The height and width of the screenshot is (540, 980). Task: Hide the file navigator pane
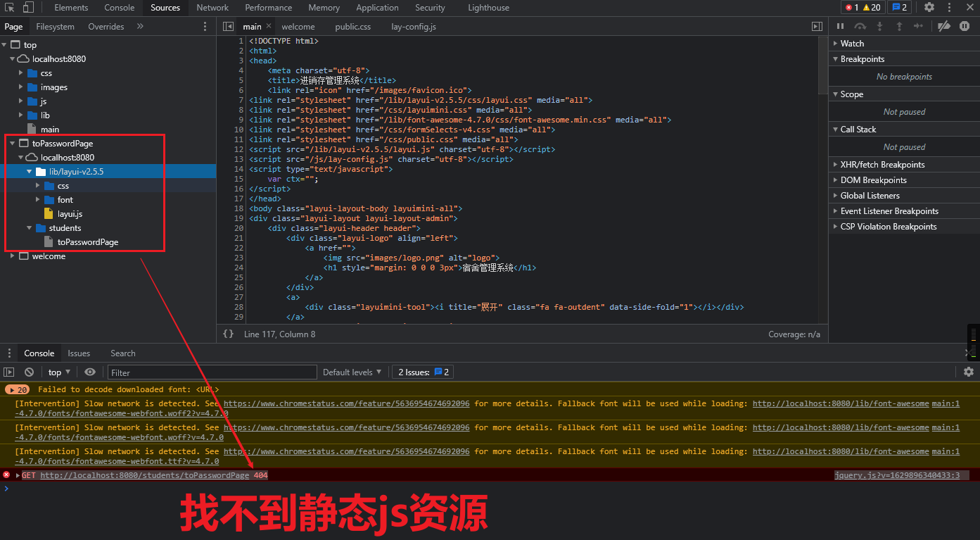228,26
